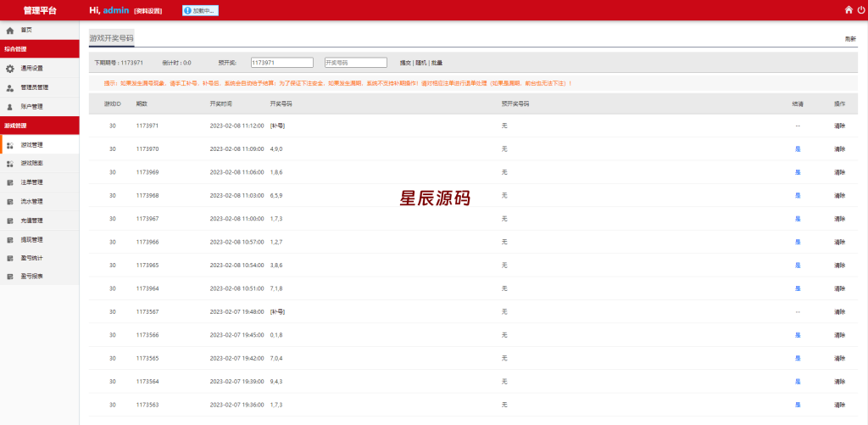Click the draw time 2023-02-08 11:06:00
The height and width of the screenshot is (425, 868).
click(237, 172)
